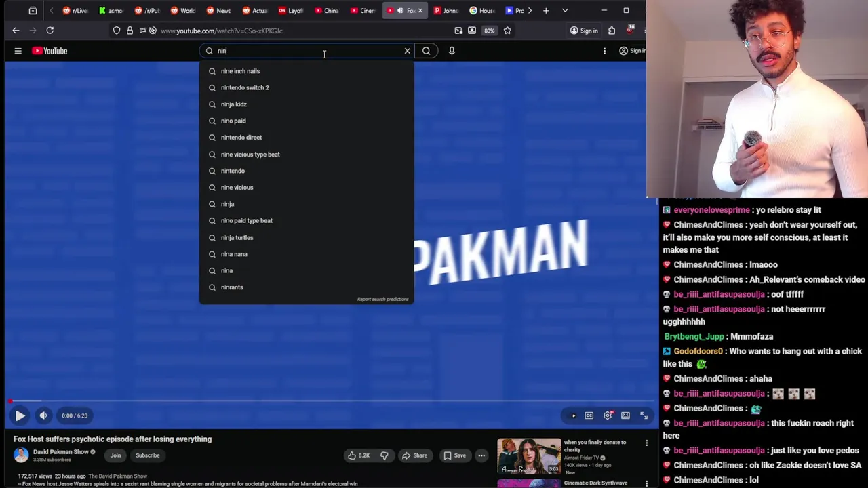The width and height of the screenshot is (868, 488).
Task: Clear the search box with the X
Action: point(408,51)
